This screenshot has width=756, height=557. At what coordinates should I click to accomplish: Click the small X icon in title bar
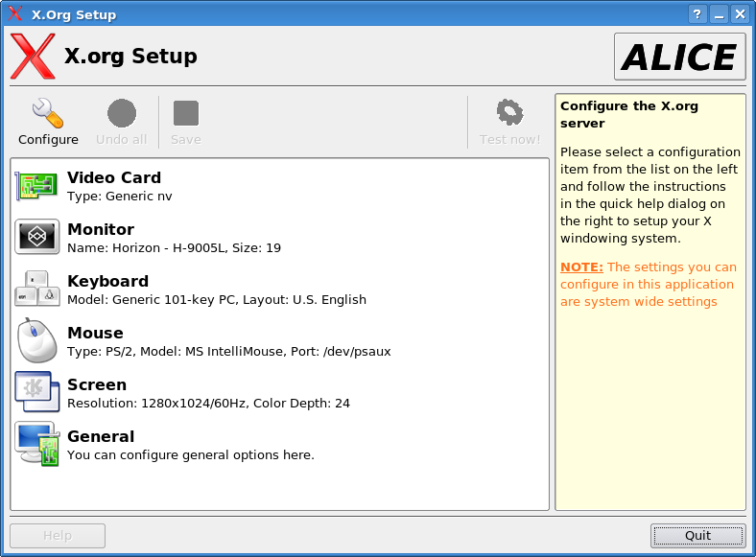pyautogui.click(x=15, y=13)
